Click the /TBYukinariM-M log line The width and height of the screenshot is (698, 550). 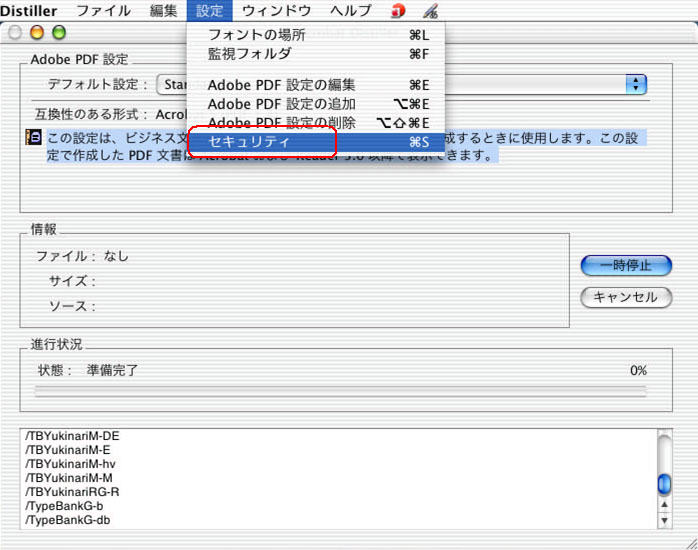pyautogui.click(x=69, y=478)
